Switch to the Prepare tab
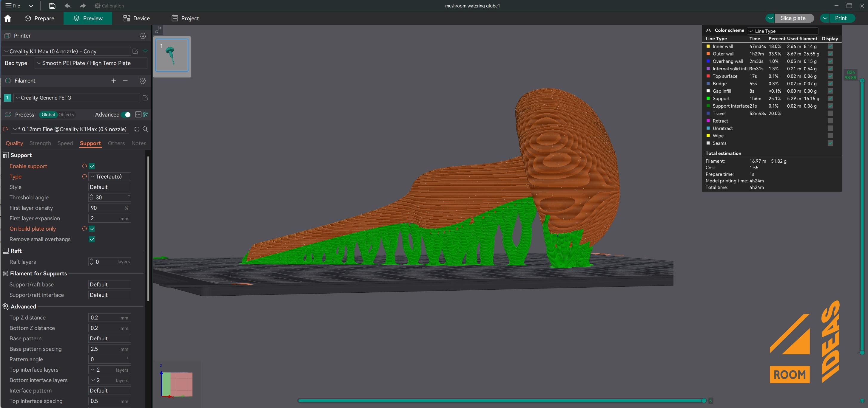This screenshot has height=408, width=868. pyautogui.click(x=39, y=18)
